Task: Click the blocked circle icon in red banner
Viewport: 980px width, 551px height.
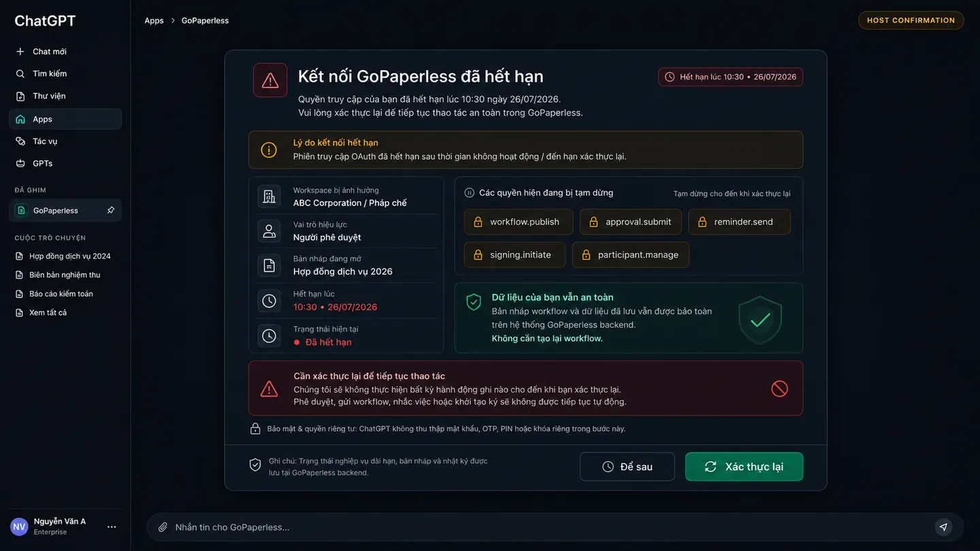Action: tap(779, 388)
